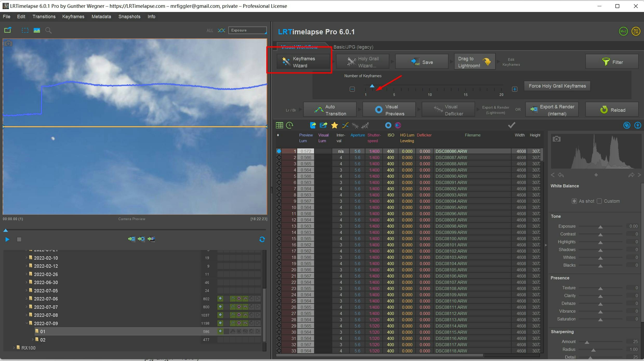644x361 pixels.
Task: Click the Keyframes Wizard button
Action: (x=303, y=62)
